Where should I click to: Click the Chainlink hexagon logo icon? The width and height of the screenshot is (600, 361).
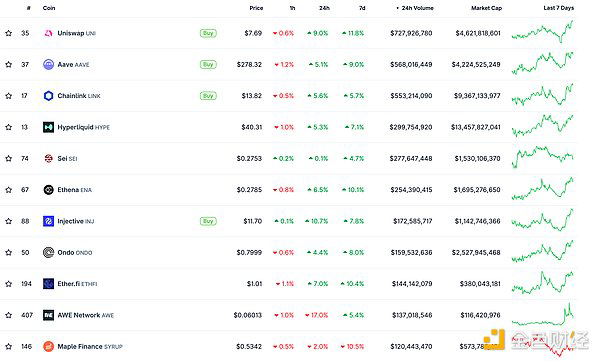click(48, 96)
